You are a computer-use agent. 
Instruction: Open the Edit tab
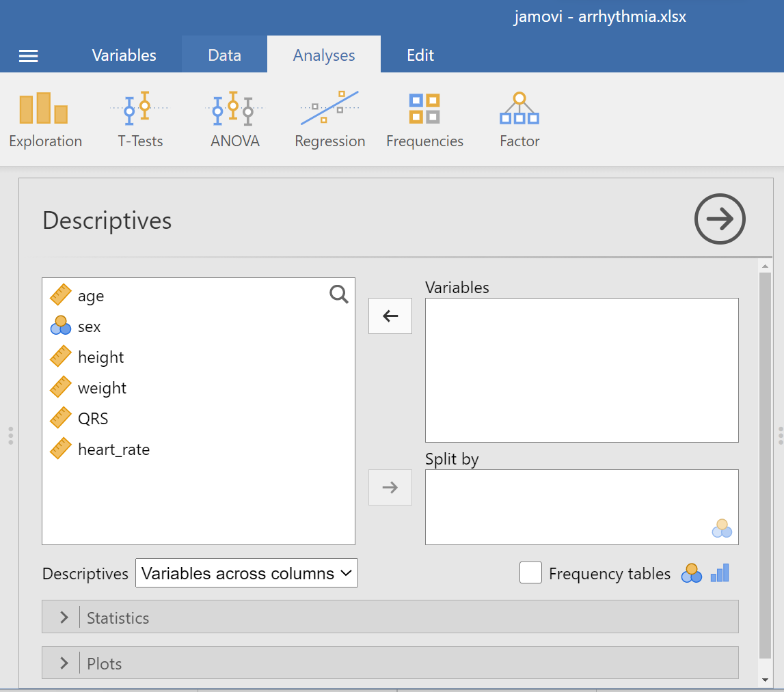click(x=420, y=55)
